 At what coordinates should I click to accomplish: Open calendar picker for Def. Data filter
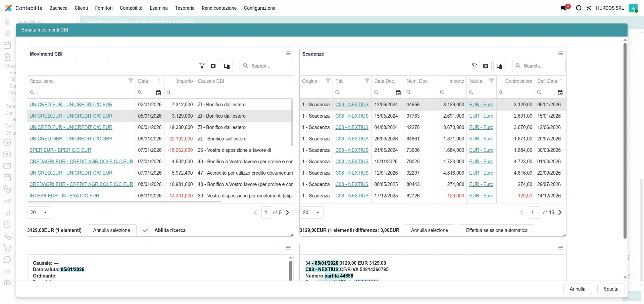[560, 93]
